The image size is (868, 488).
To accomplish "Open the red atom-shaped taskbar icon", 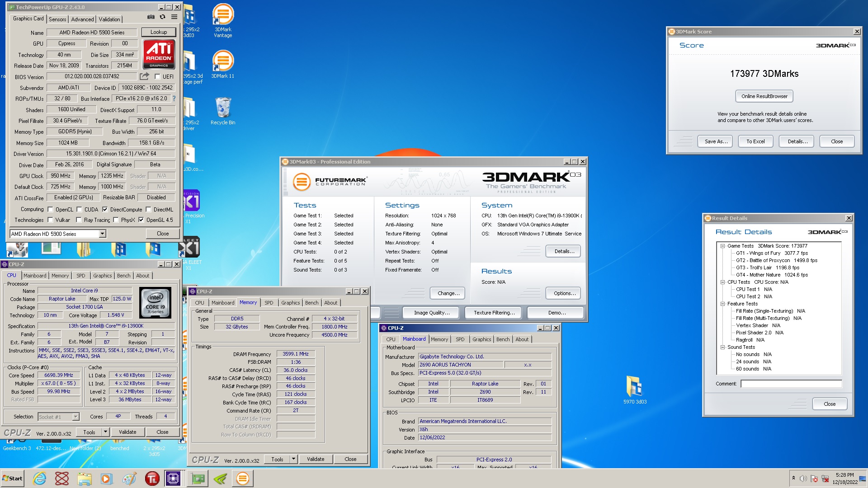I will pyautogui.click(x=62, y=479).
